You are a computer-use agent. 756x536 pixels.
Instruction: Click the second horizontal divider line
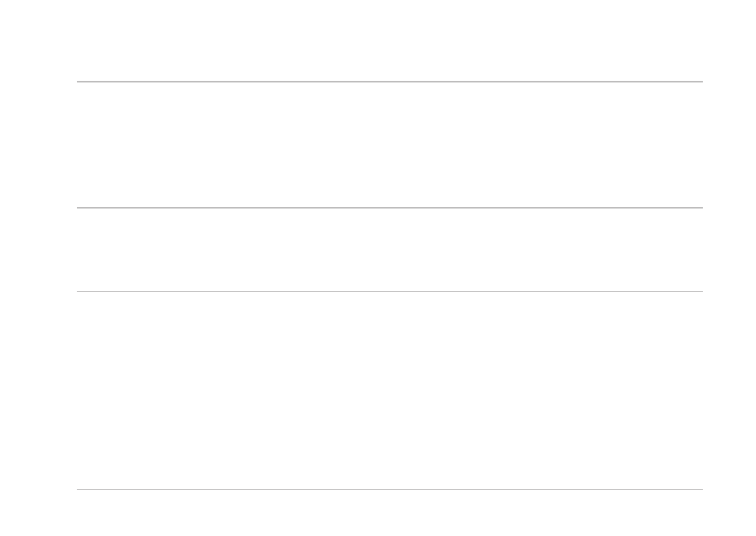pyautogui.click(x=390, y=208)
